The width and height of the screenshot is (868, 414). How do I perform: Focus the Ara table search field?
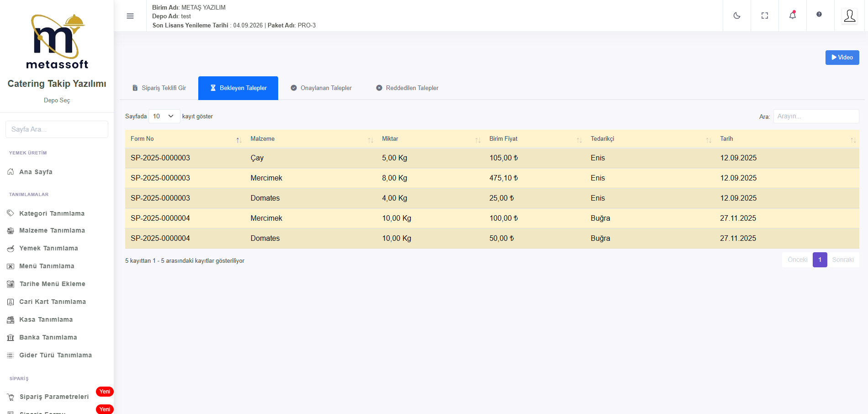click(815, 116)
